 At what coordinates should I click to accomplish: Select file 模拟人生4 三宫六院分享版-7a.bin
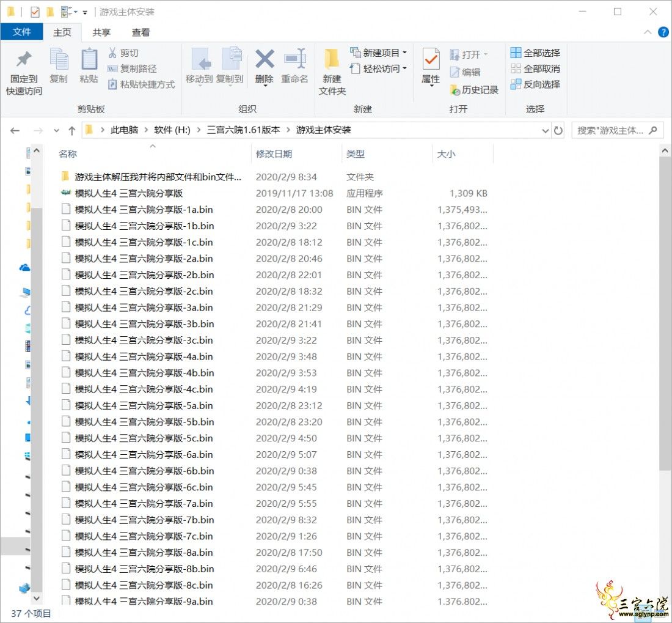click(144, 503)
